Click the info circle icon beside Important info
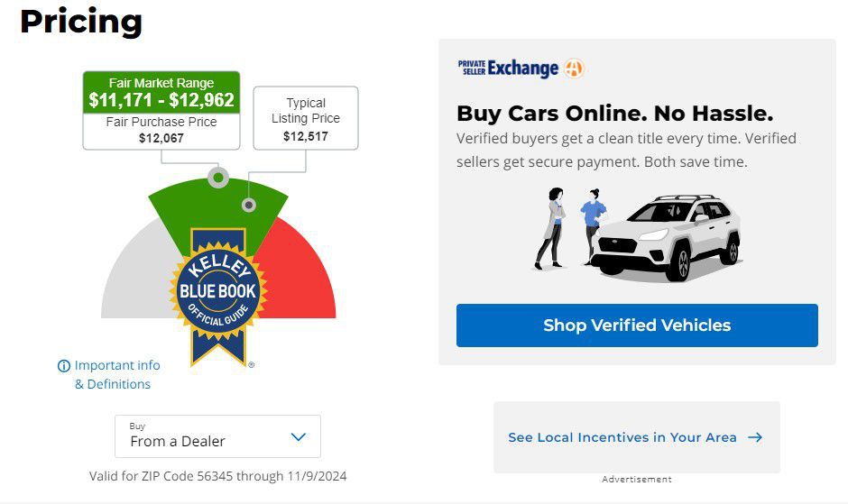The width and height of the screenshot is (848, 504). [64, 366]
